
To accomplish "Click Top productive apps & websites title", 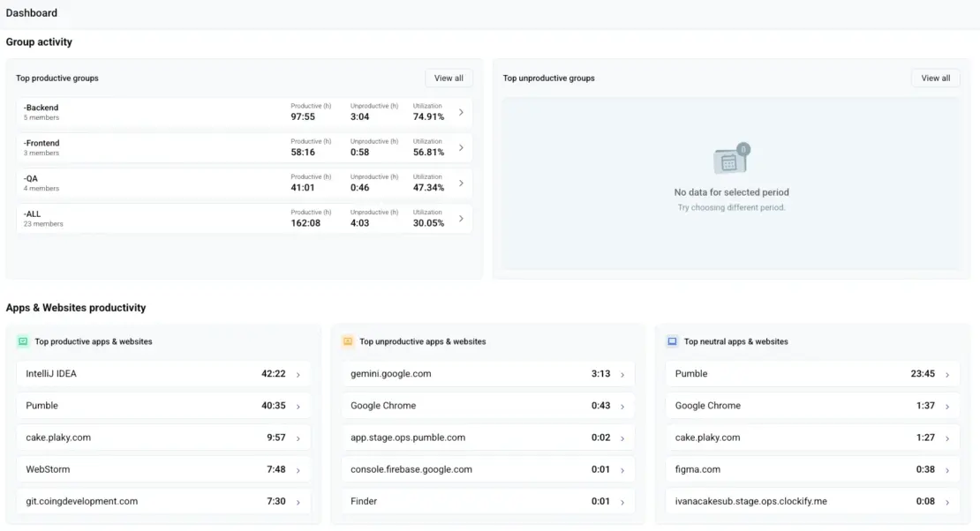I will point(93,341).
